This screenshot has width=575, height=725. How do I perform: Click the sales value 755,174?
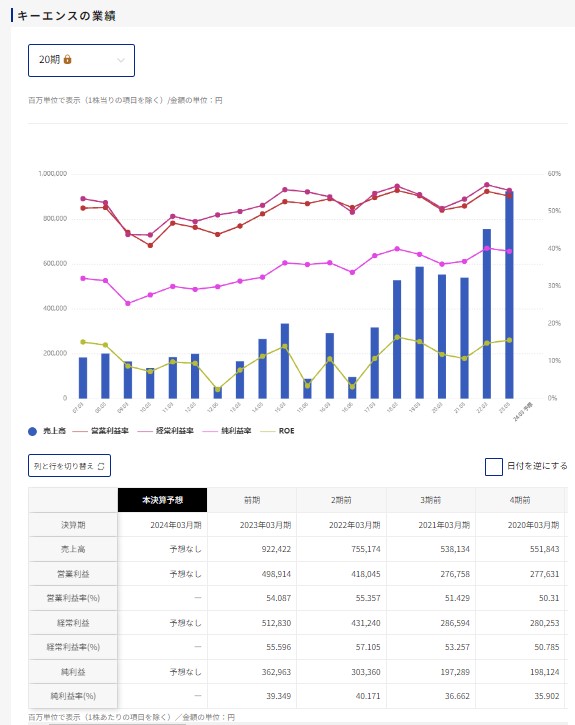(366, 549)
